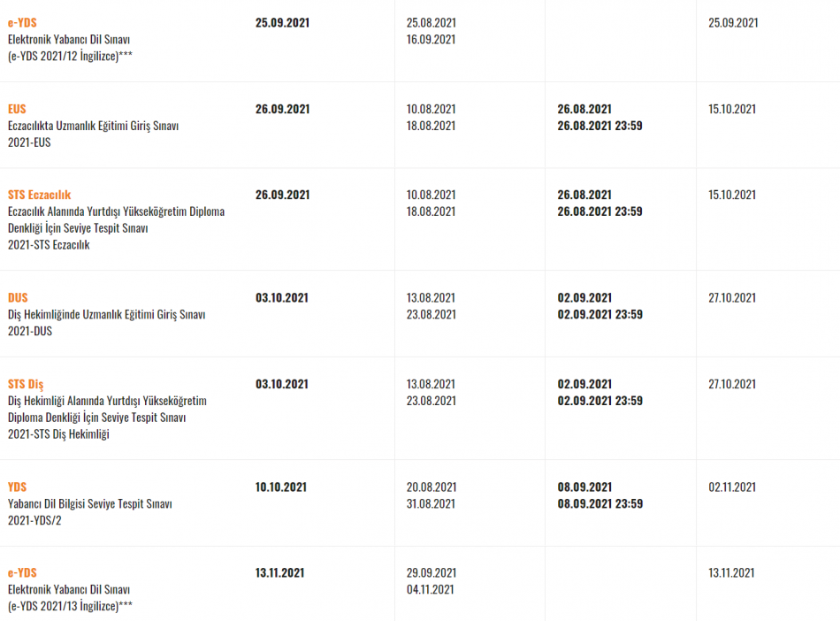Viewport: 840px width, 621px height.
Task: Click the STS Eczacılık exam title
Action: pyautogui.click(x=39, y=195)
